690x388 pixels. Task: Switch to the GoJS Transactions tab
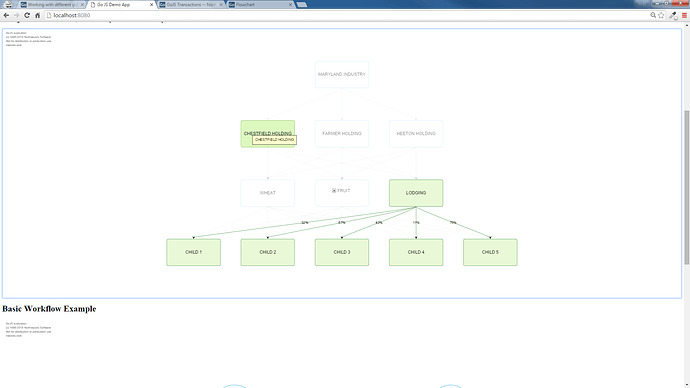(191, 4)
